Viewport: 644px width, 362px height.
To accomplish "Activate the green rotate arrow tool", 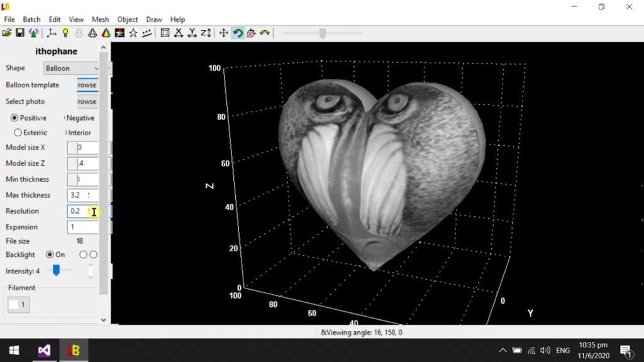I will point(237,33).
